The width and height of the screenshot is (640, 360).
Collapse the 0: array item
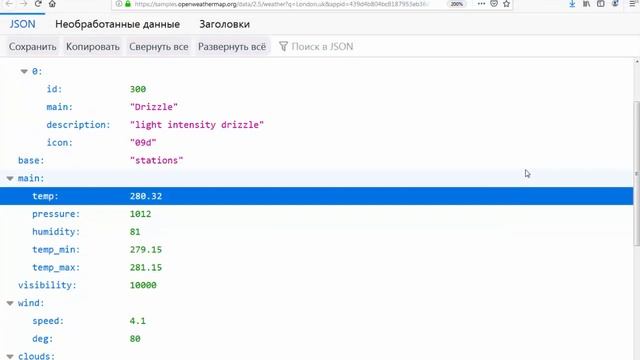point(24,71)
